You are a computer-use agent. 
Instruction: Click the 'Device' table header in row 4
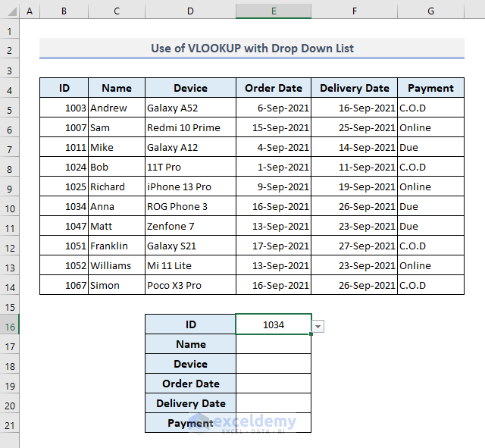(x=190, y=88)
